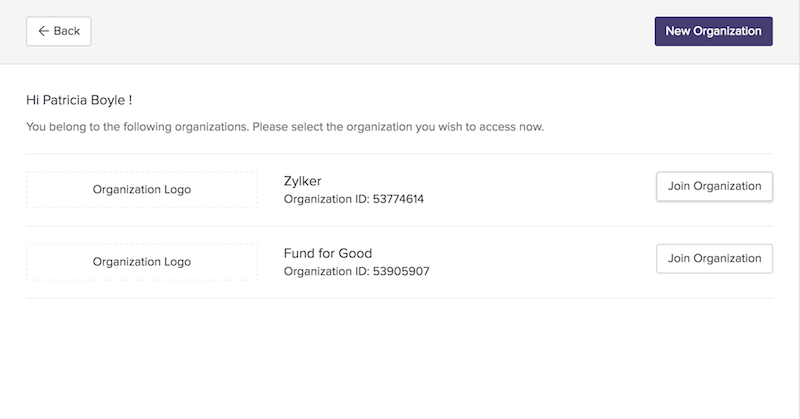This screenshot has height=419, width=800.
Task: Select the Fund for Good name
Action: click(x=328, y=252)
